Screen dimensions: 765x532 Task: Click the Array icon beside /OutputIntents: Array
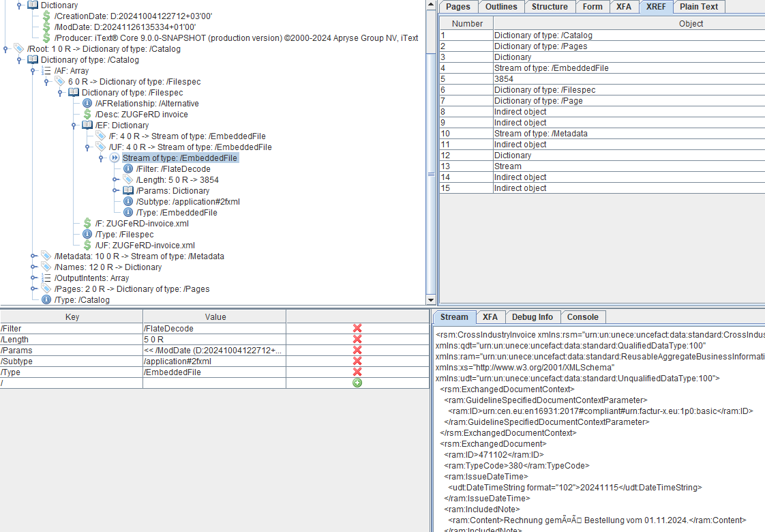click(x=45, y=278)
